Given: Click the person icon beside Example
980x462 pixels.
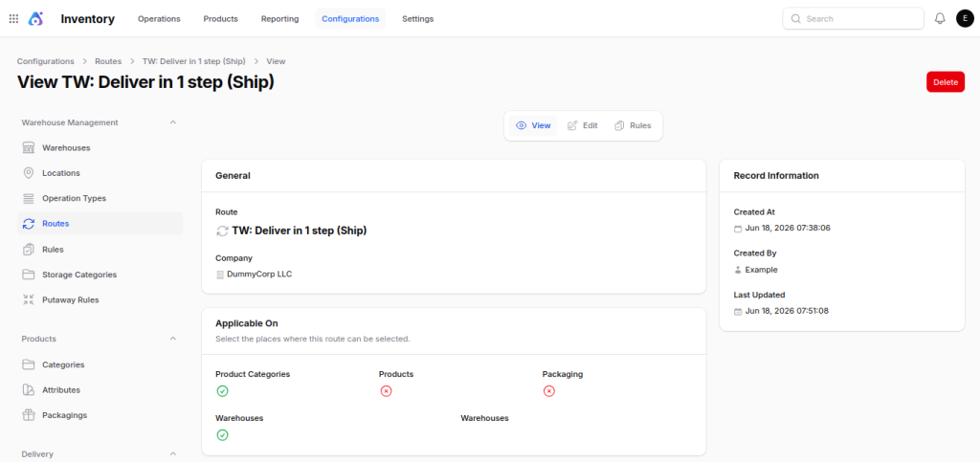Looking at the screenshot, I should click(x=738, y=271).
